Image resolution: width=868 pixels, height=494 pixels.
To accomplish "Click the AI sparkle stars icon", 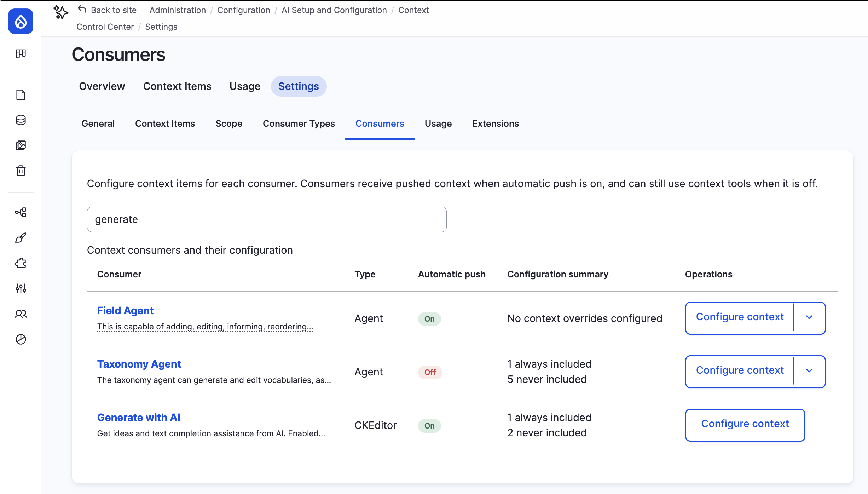I will click(60, 12).
